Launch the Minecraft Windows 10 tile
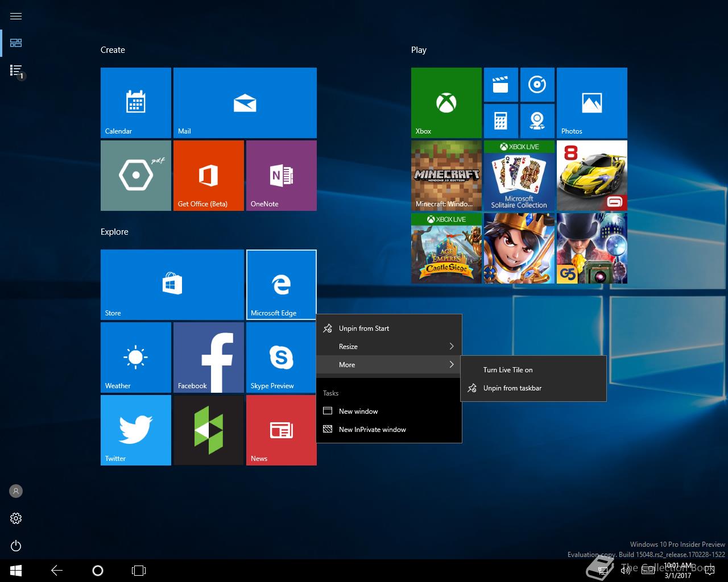Screen dimensions: 728x582 pyautogui.click(x=446, y=176)
